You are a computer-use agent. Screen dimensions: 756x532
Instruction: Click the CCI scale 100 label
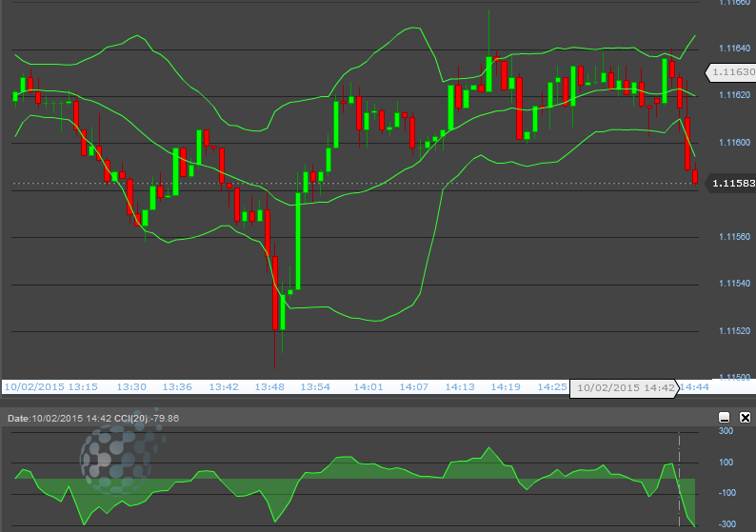pos(726,463)
